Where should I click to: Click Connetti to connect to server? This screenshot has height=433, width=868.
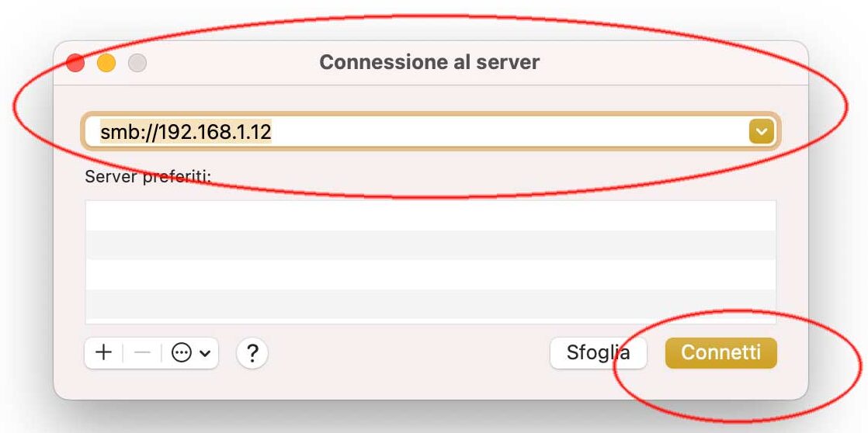(721, 353)
